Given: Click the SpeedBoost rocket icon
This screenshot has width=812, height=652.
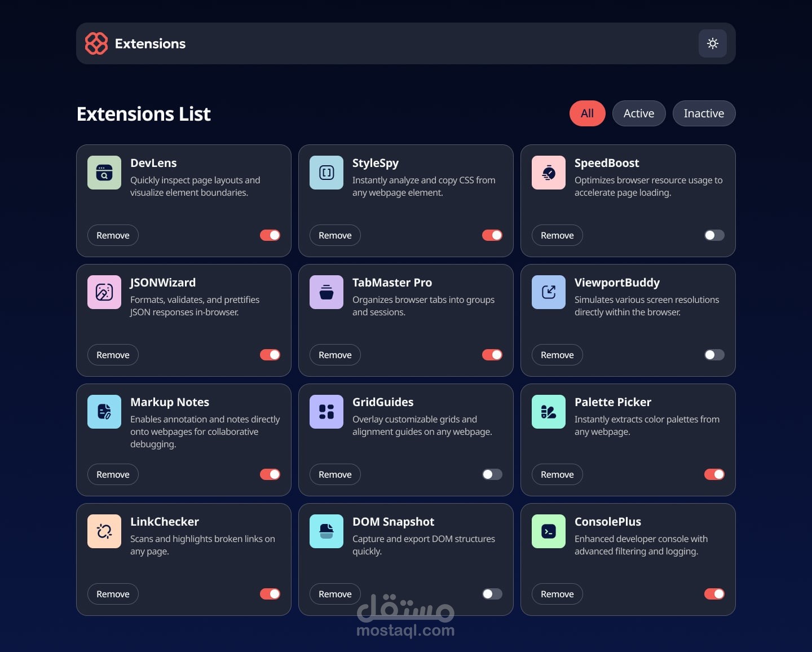Looking at the screenshot, I should 548,173.
